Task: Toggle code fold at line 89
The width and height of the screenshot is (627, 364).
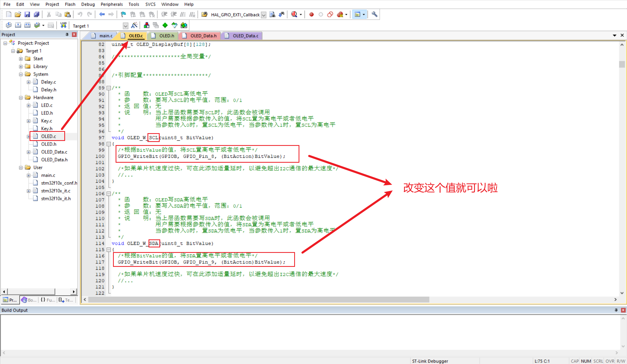Action: point(109,88)
